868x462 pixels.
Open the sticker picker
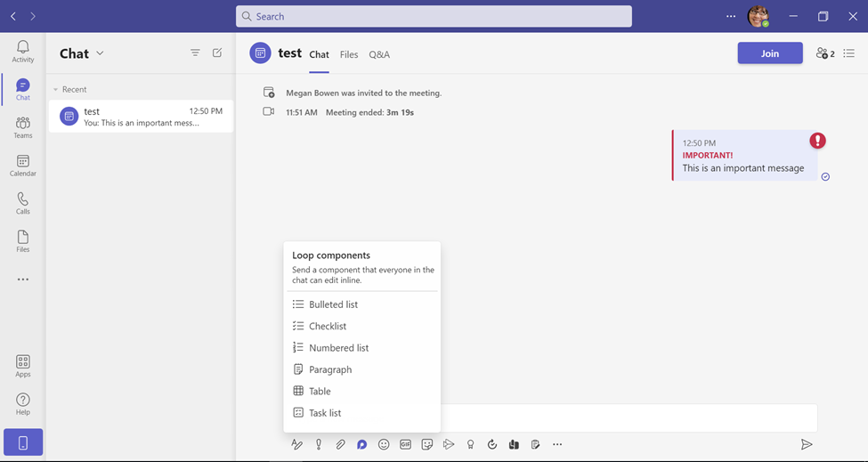click(426, 444)
